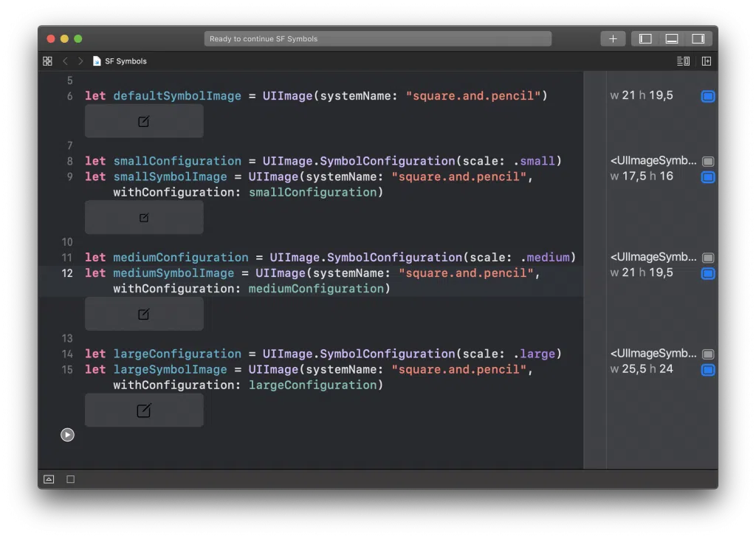Click the 'w 17,5 h 16' result
Viewport: 756px width, 539px height.
tap(642, 176)
